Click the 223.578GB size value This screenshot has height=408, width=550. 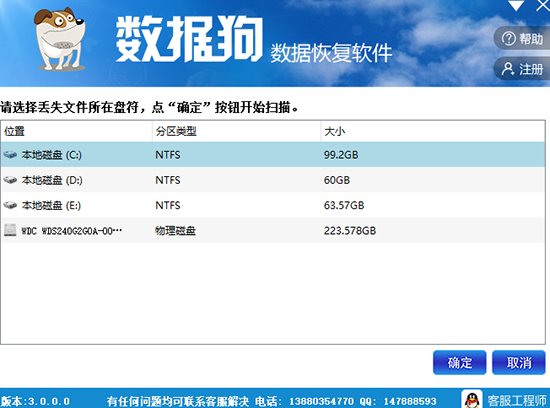[x=350, y=230]
